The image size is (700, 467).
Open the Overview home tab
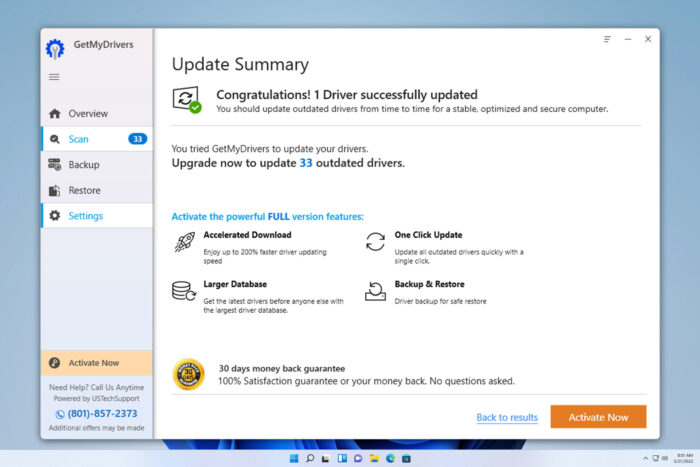tap(87, 113)
